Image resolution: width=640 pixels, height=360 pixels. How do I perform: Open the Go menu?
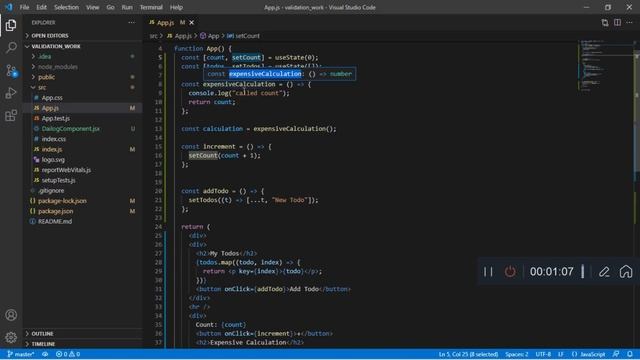tap(110, 7)
